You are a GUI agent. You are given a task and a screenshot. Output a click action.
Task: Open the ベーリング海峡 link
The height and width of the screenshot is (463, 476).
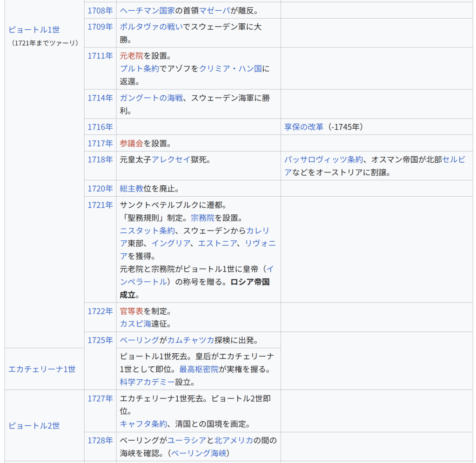click(x=200, y=453)
